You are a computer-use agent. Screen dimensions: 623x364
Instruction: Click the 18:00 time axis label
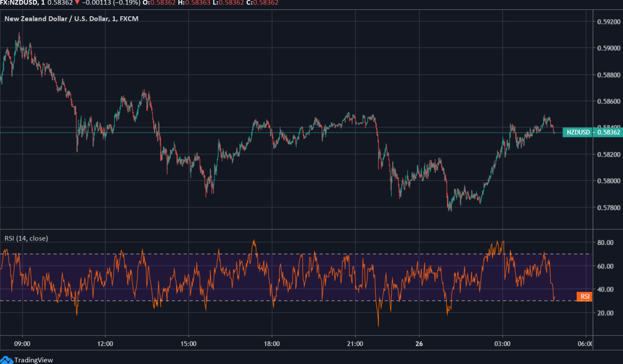(x=272, y=344)
